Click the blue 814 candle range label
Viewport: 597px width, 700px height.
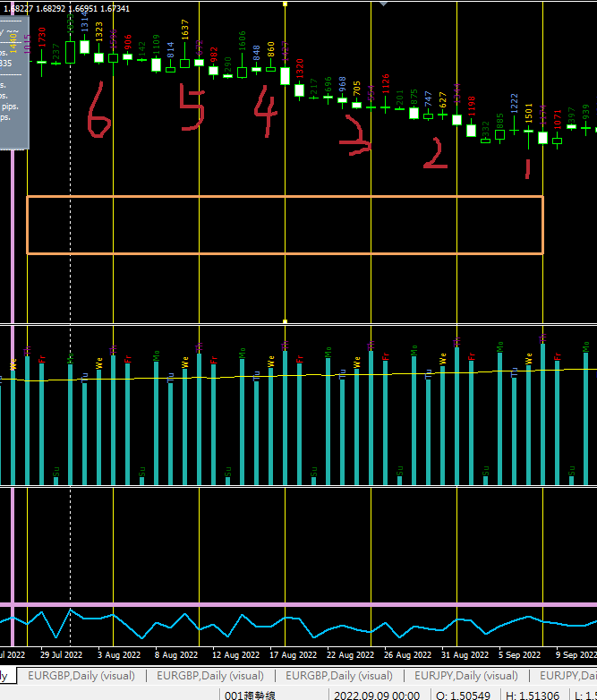pyautogui.click(x=171, y=50)
